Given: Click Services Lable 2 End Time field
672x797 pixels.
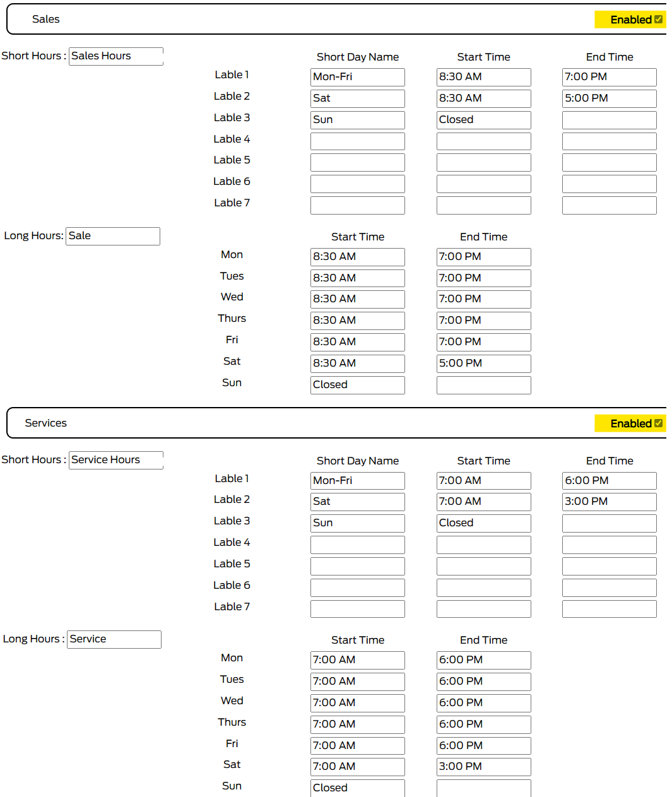Looking at the screenshot, I should [x=610, y=502].
